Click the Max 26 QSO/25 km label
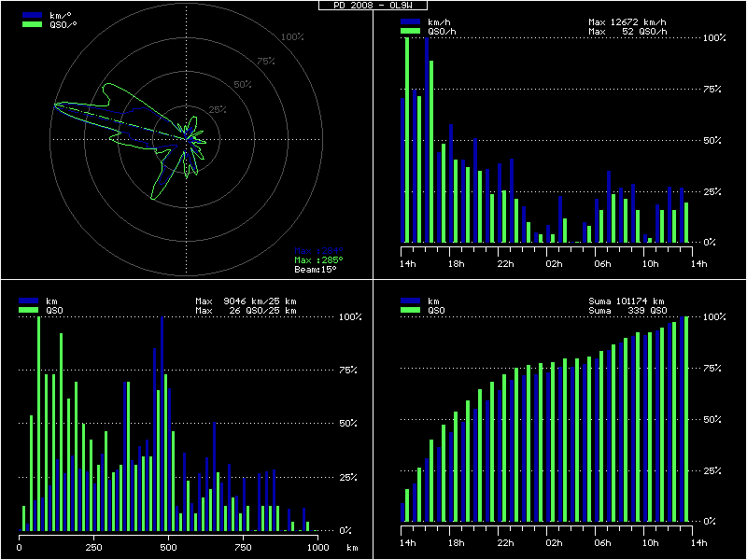 point(246,310)
